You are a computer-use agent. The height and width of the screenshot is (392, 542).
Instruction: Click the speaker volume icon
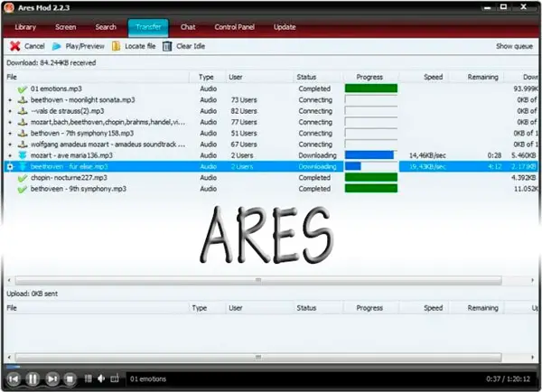point(101,378)
